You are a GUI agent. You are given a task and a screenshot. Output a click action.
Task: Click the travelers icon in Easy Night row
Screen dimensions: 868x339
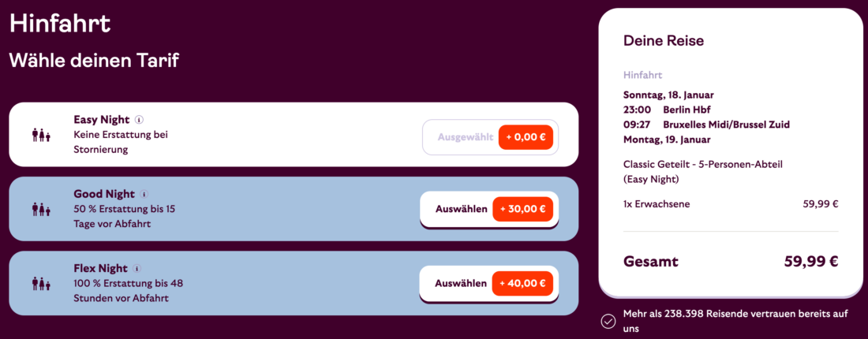click(x=41, y=135)
